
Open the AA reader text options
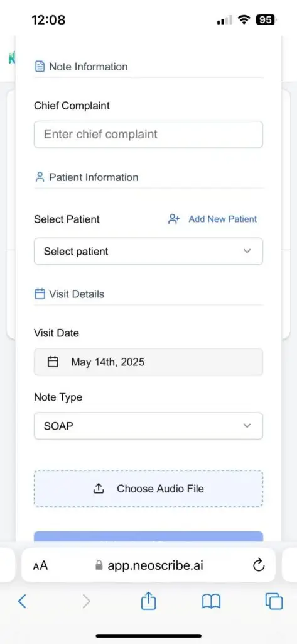click(40, 566)
